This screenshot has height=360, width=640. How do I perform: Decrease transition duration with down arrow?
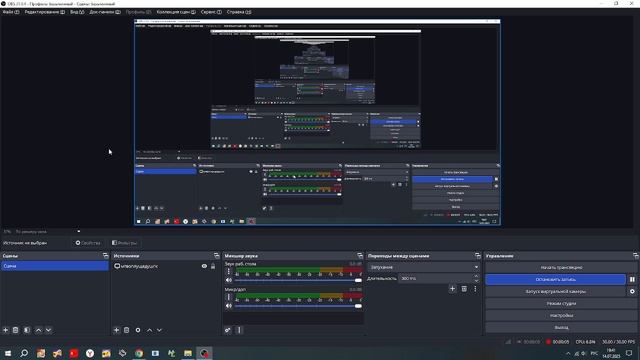[476, 281]
